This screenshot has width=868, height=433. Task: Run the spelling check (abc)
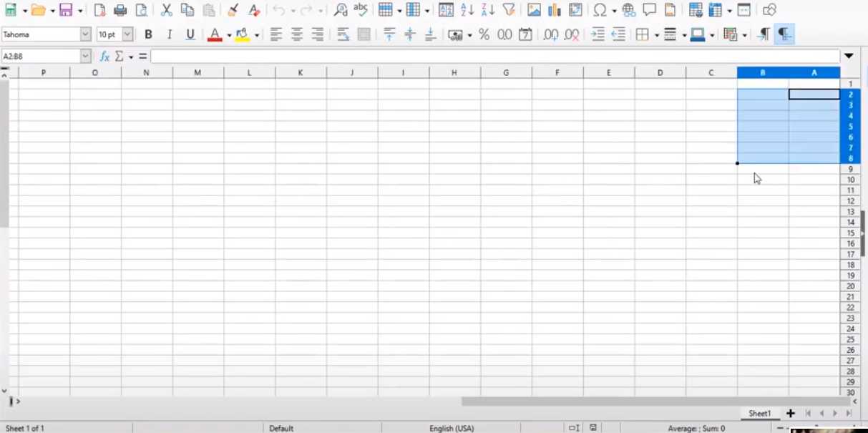[361, 10]
